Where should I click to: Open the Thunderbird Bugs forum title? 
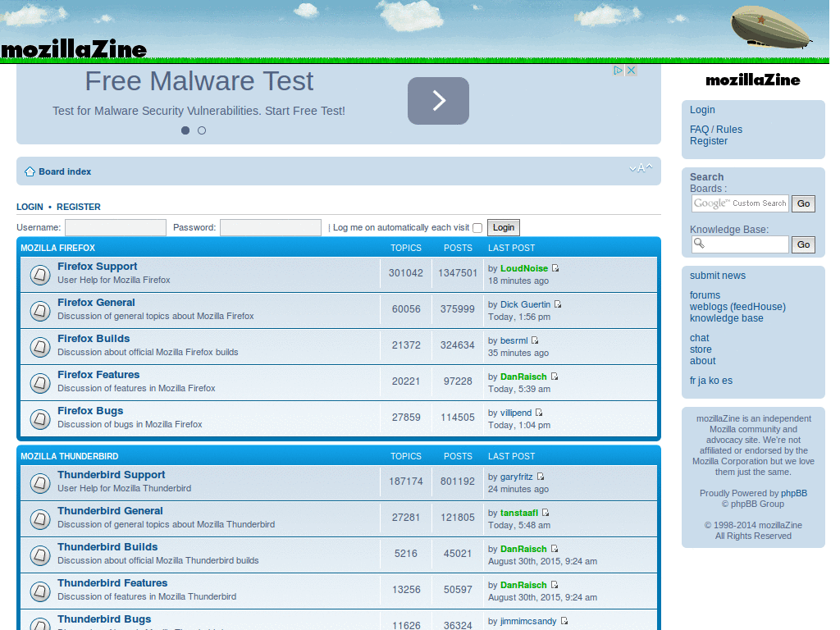tap(104, 619)
